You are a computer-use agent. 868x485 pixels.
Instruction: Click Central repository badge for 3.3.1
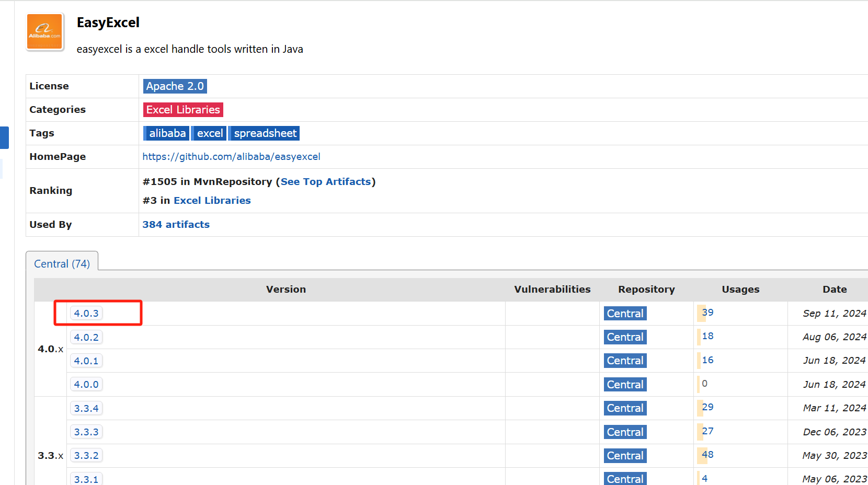tap(625, 479)
